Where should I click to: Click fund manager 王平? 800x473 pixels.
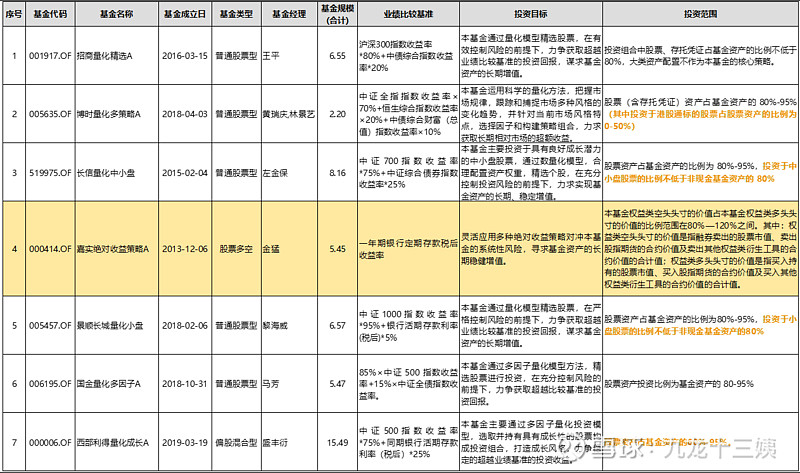click(271, 56)
